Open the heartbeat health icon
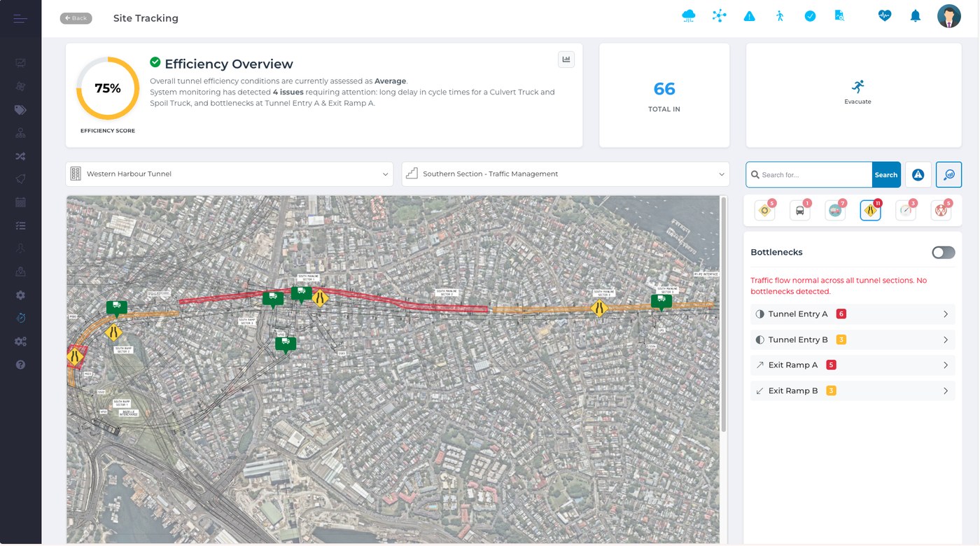The height and width of the screenshot is (546, 980). pyautogui.click(x=885, y=16)
